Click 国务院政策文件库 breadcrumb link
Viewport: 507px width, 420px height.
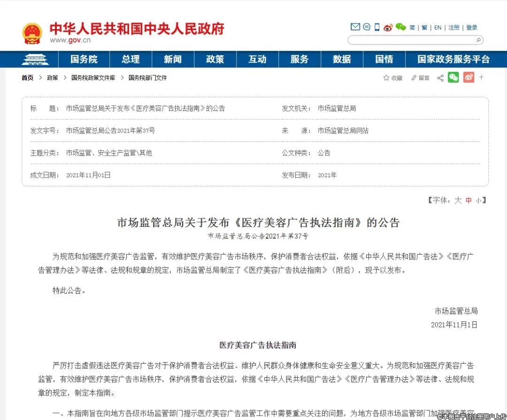click(93, 78)
